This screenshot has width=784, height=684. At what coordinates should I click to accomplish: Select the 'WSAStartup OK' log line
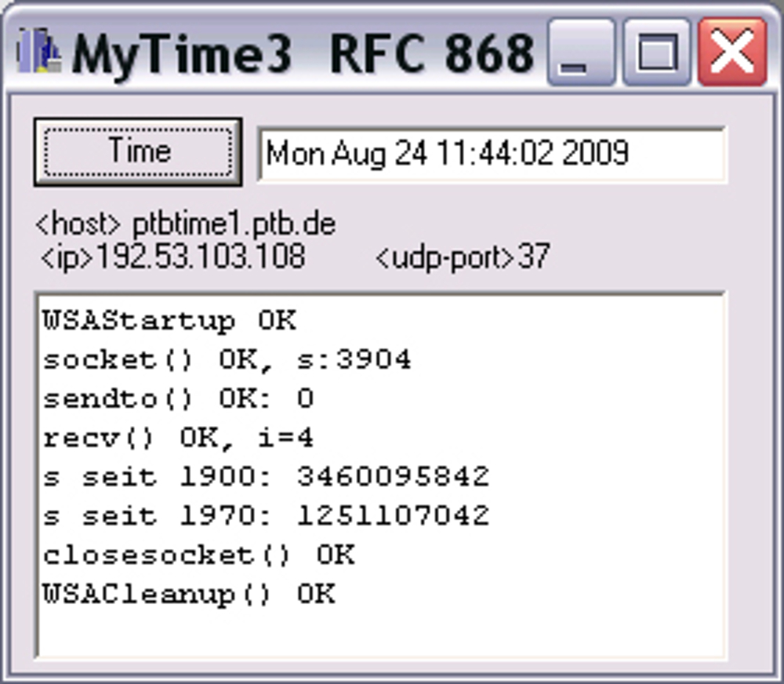point(169,320)
